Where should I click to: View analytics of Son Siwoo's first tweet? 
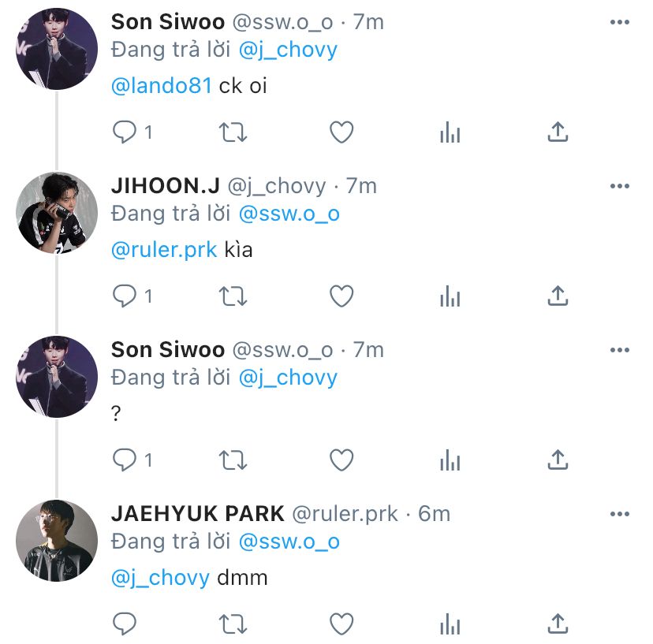pos(450,132)
